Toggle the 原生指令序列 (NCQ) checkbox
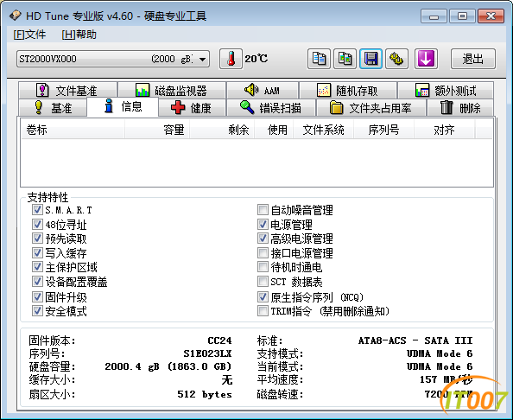Image resolution: width=513 pixels, height=420 pixels. (263, 297)
